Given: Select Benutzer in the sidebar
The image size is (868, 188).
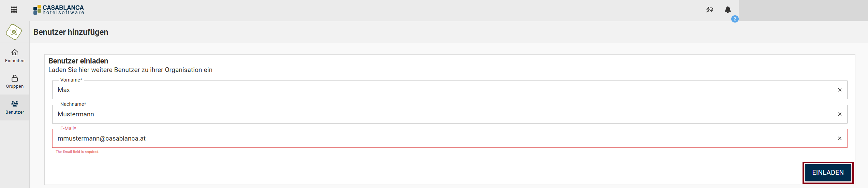Looking at the screenshot, I should [x=15, y=107].
